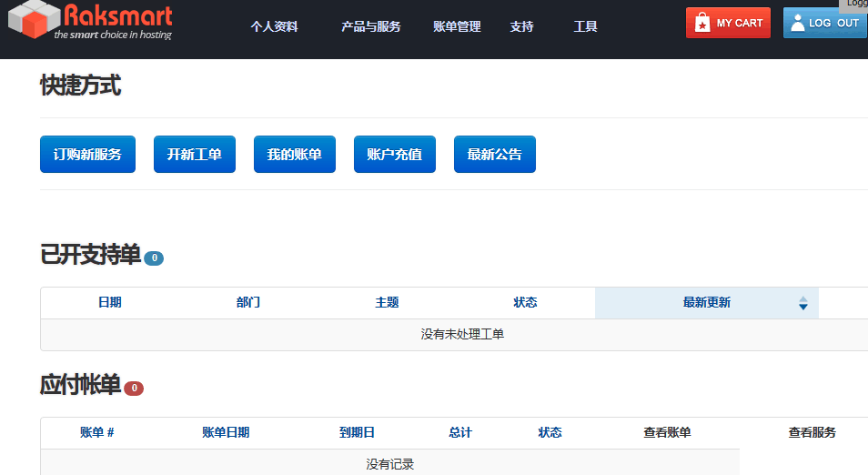Click the 快捷方式 heading

[80, 86]
